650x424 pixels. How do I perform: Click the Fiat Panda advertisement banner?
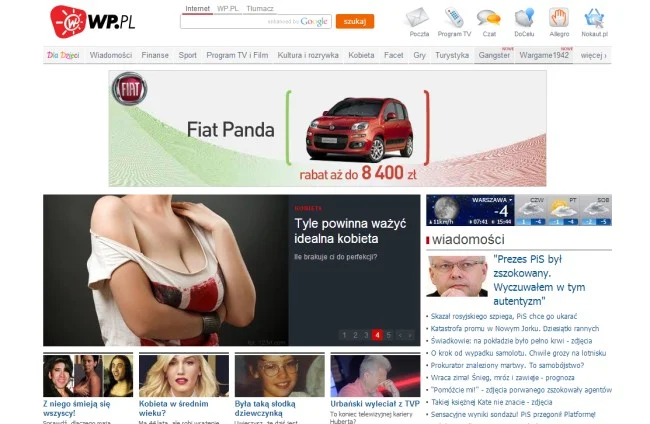point(327,128)
